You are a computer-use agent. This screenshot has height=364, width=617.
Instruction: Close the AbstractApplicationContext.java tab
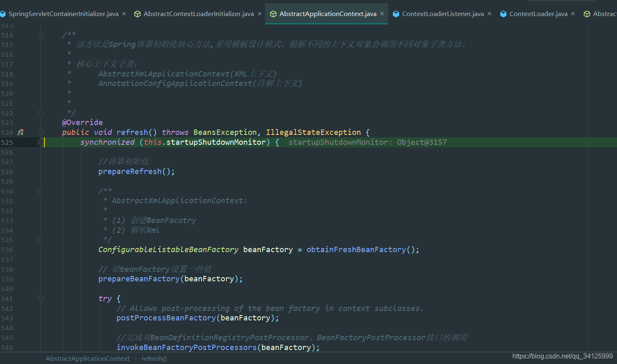382,14
